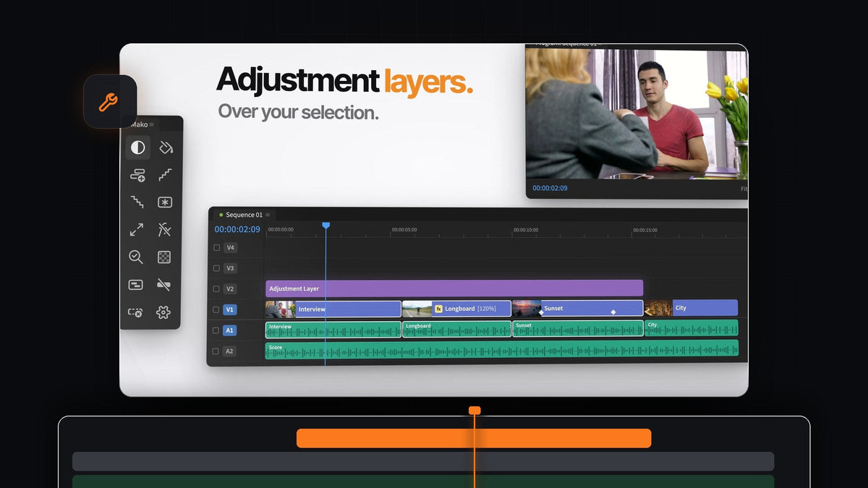The height and width of the screenshot is (488, 868).
Task: Click the add-layer plus icon in Mako panel
Action: 137,175
